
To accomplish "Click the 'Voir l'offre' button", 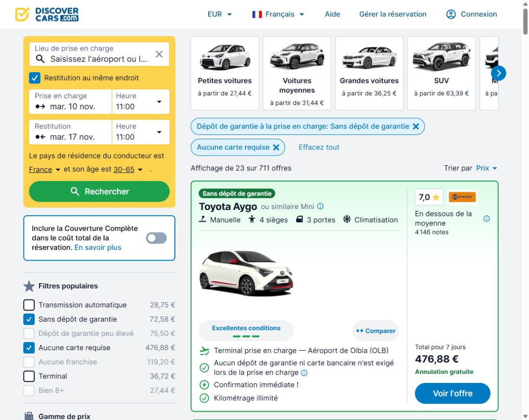I will coord(452,394).
